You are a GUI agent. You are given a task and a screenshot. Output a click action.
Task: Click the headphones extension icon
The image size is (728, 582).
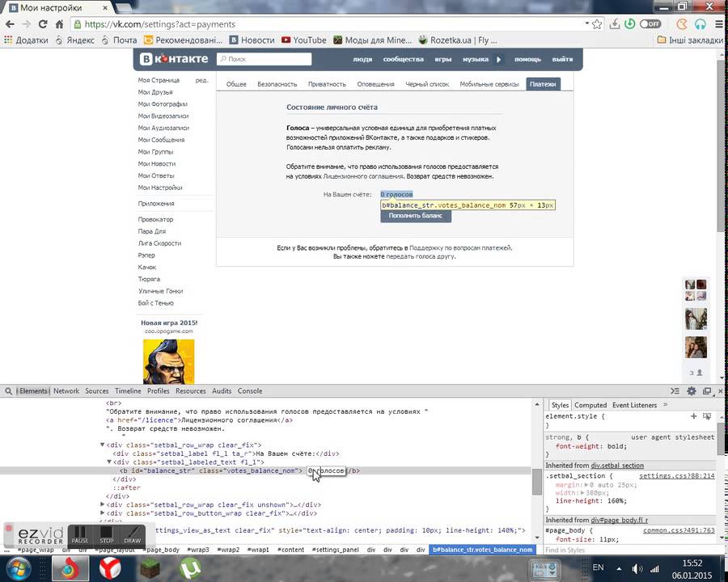(700, 24)
